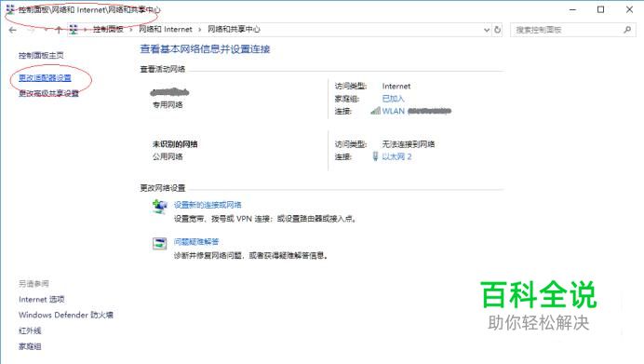644x364 pixels.
Task: Click the Up one level arrow
Action: coord(59,30)
